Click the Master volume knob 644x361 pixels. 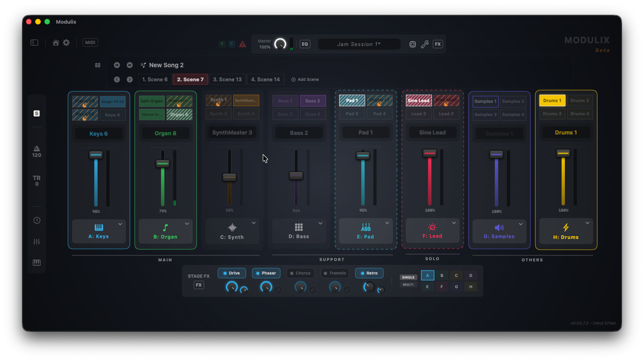(280, 44)
